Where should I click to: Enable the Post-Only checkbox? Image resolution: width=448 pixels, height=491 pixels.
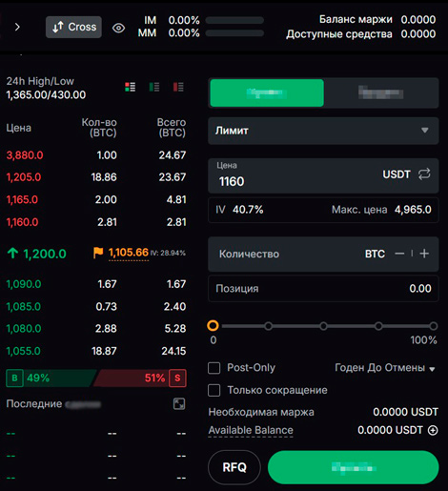pyautogui.click(x=214, y=368)
